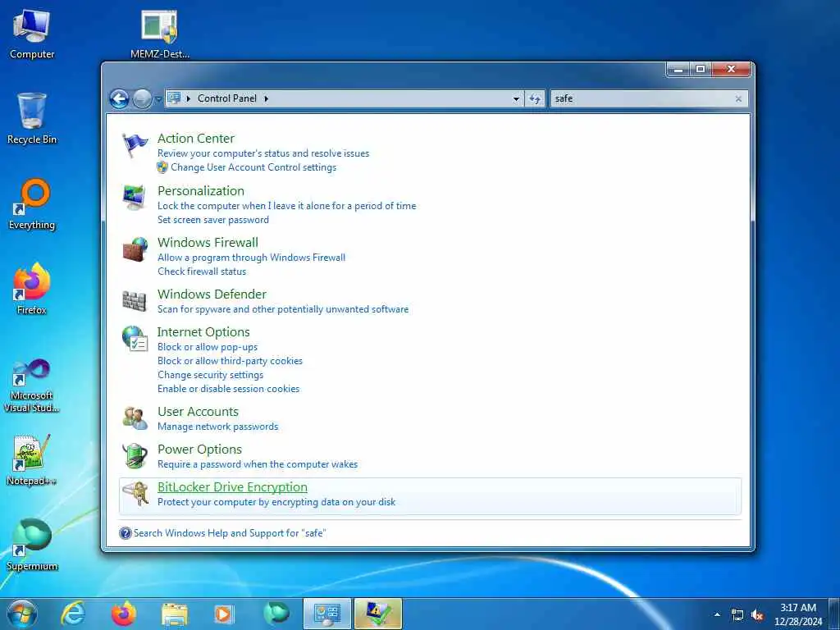Launch Firefox from the taskbar
840x630 pixels.
[124, 614]
